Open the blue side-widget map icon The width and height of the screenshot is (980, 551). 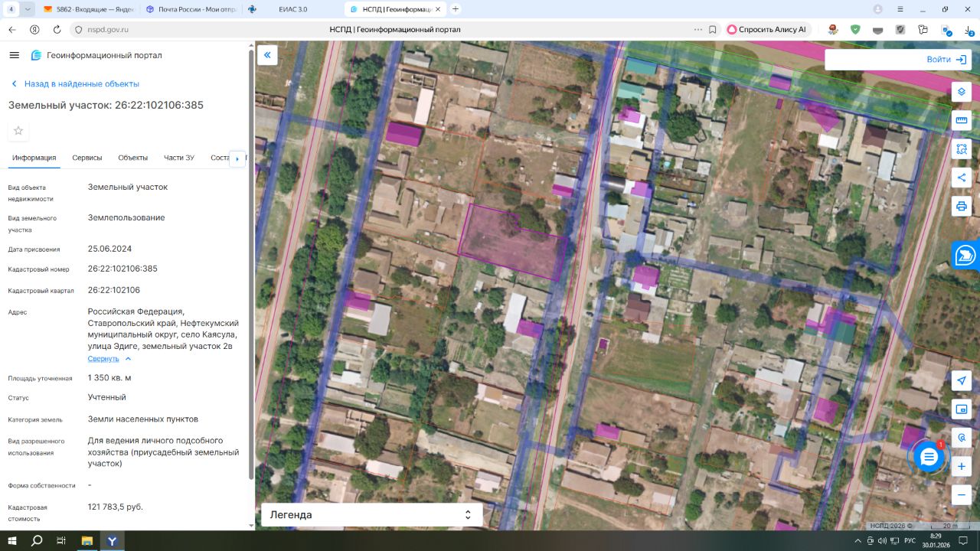click(966, 255)
